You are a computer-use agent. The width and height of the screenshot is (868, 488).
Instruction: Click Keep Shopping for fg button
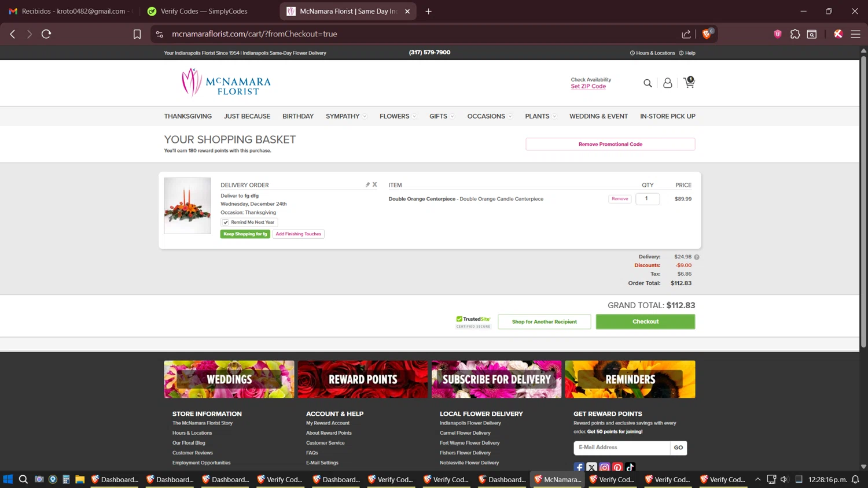[x=245, y=234]
